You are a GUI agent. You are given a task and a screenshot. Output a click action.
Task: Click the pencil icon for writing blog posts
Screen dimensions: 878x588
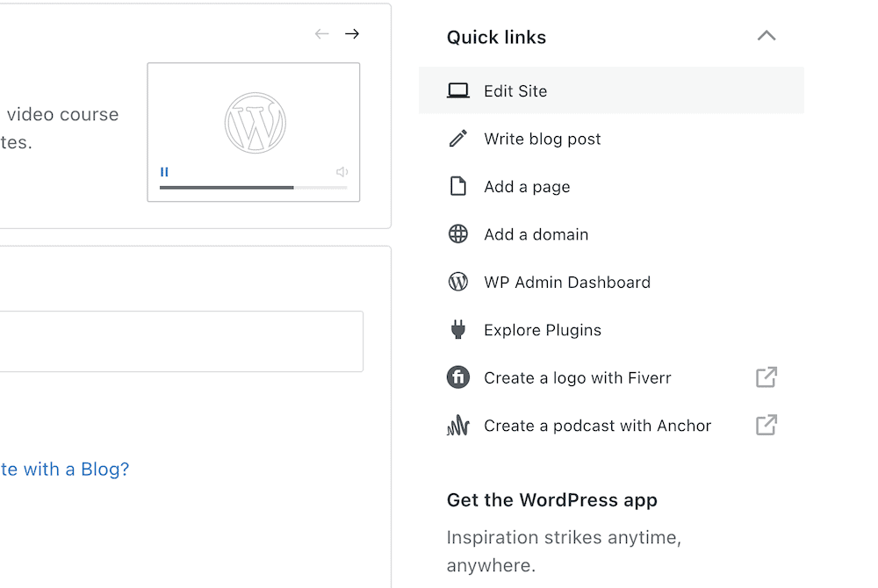[x=458, y=138]
